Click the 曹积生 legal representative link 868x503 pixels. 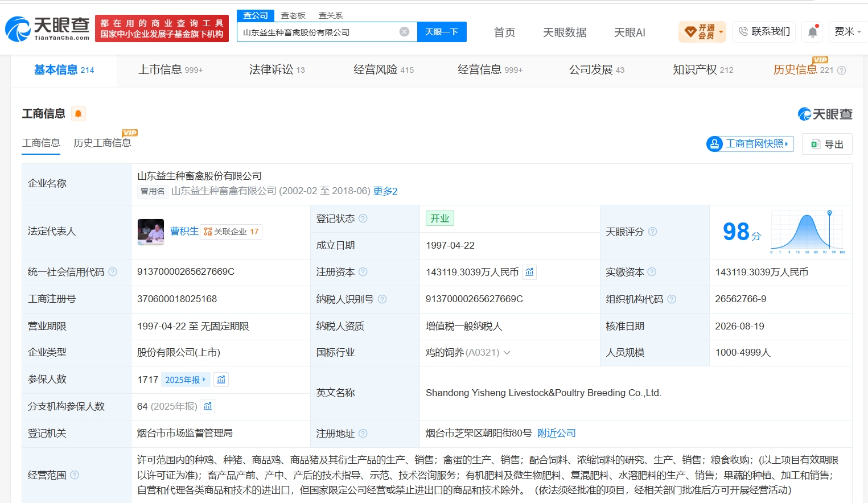pyautogui.click(x=184, y=232)
